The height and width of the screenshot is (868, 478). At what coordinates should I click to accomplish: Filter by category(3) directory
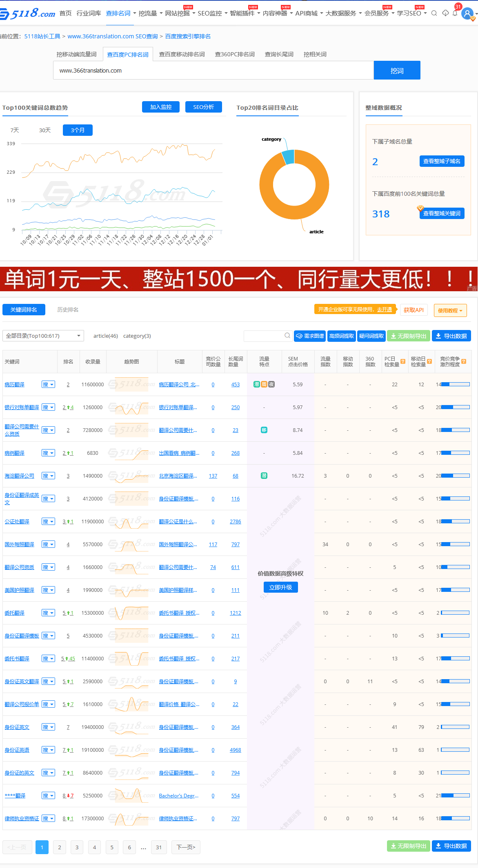pos(137,336)
